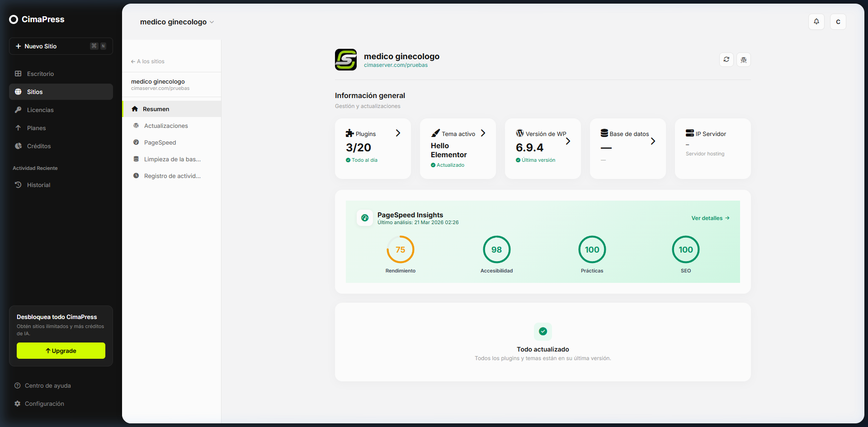868x427 pixels.
Task: Click the WordPress admin icon next to site name
Action: tap(743, 59)
